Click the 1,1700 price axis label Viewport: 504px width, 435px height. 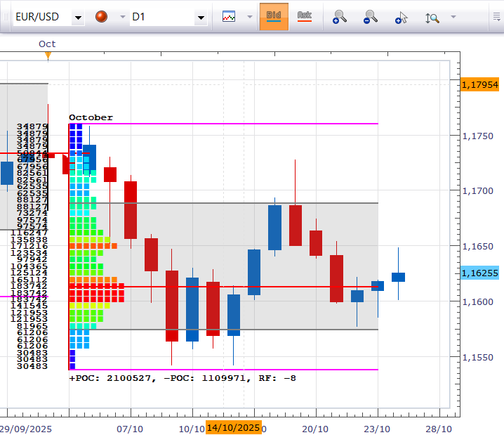[477, 190]
